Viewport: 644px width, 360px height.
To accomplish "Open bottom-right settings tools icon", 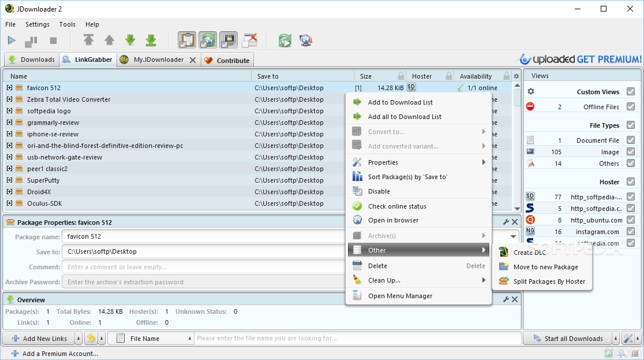I will [628, 338].
